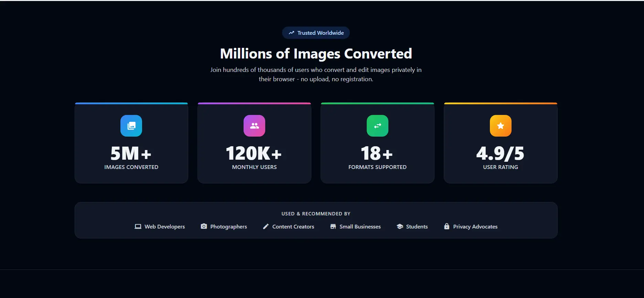The width and height of the screenshot is (644, 298).
Task: Click the purple users icon above 120K+
Action: tap(254, 126)
